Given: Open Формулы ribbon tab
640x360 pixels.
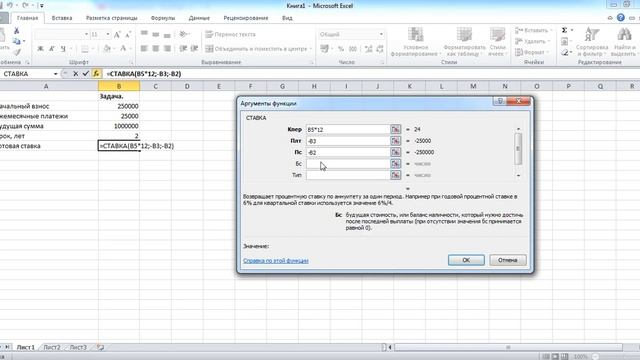Looking at the screenshot, I should 163,18.
